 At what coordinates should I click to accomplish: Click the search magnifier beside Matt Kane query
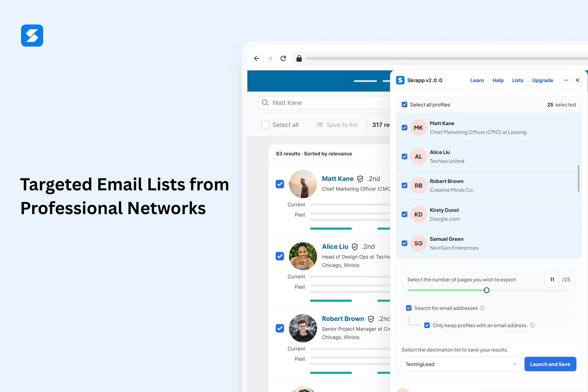265,102
